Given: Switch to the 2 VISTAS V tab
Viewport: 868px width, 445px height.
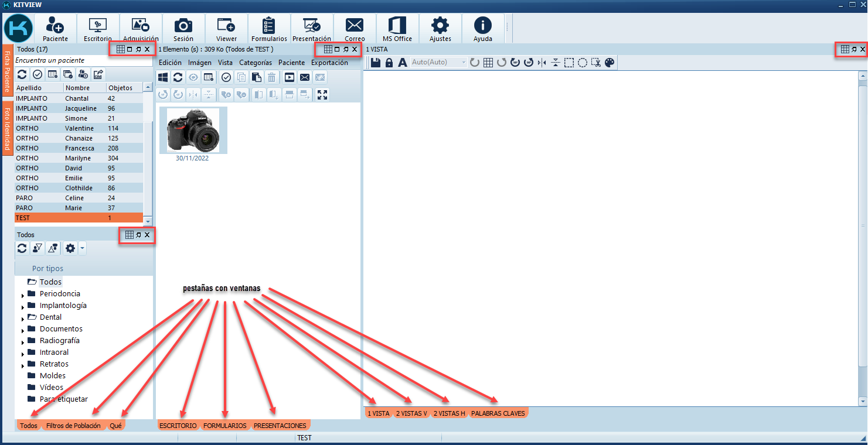Looking at the screenshot, I should pyautogui.click(x=411, y=413).
